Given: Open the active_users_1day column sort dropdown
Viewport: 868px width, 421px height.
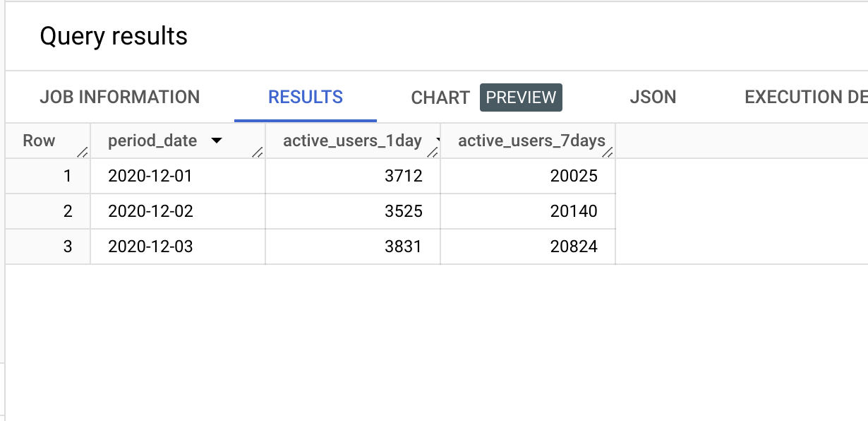Looking at the screenshot, I should [437, 141].
